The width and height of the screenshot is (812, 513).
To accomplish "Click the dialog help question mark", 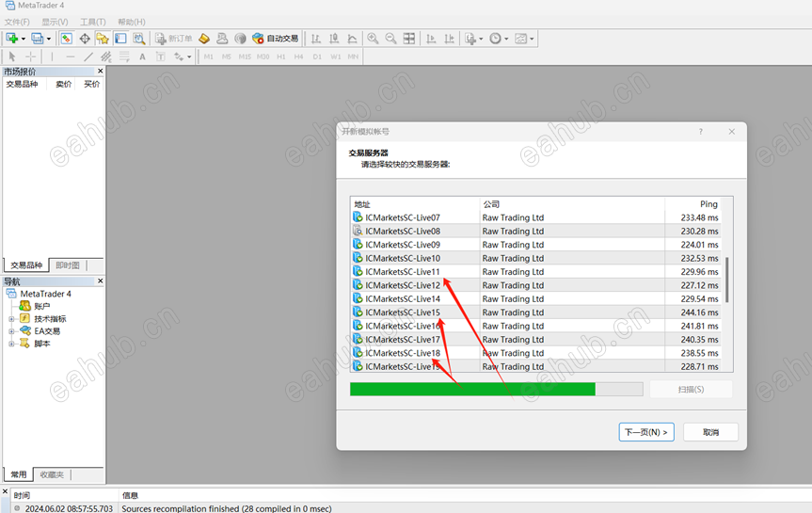I will click(x=701, y=132).
